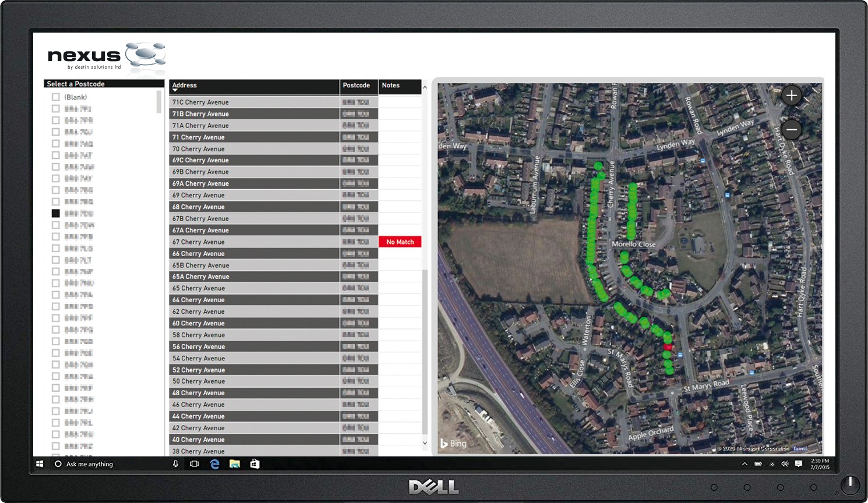The height and width of the screenshot is (503, 868).
Task: Open the Windows Start menu
Action: [x=40, y=464]
